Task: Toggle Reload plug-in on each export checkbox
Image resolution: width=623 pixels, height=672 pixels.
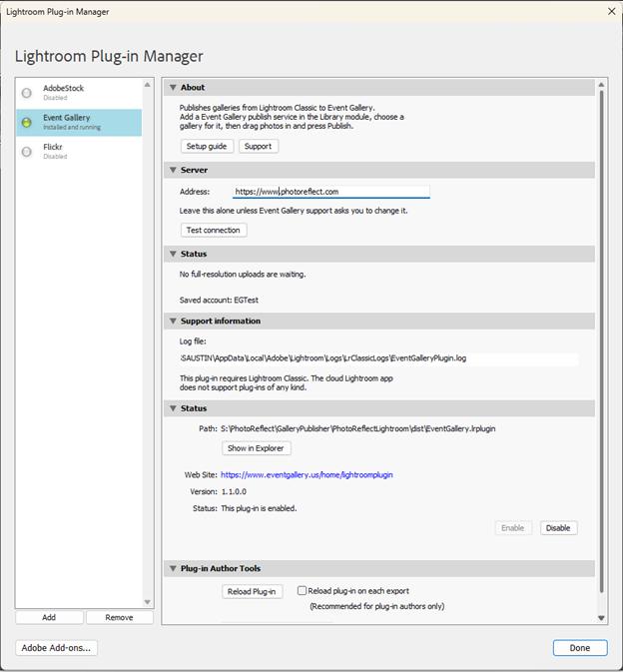Action: [x=302, y=590]
